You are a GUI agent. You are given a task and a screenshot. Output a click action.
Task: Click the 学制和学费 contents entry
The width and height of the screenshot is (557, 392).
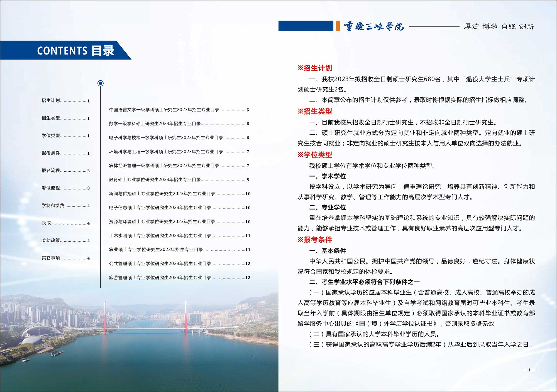click(66, 206)
